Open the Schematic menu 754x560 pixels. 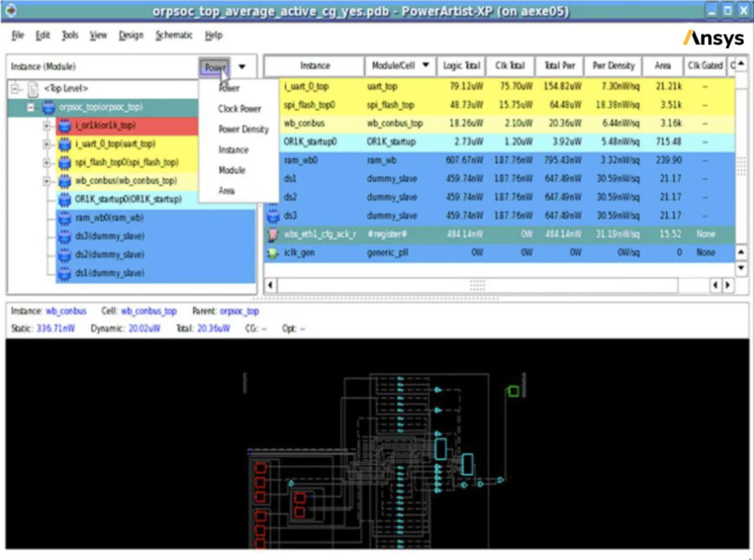click(173, 35)
